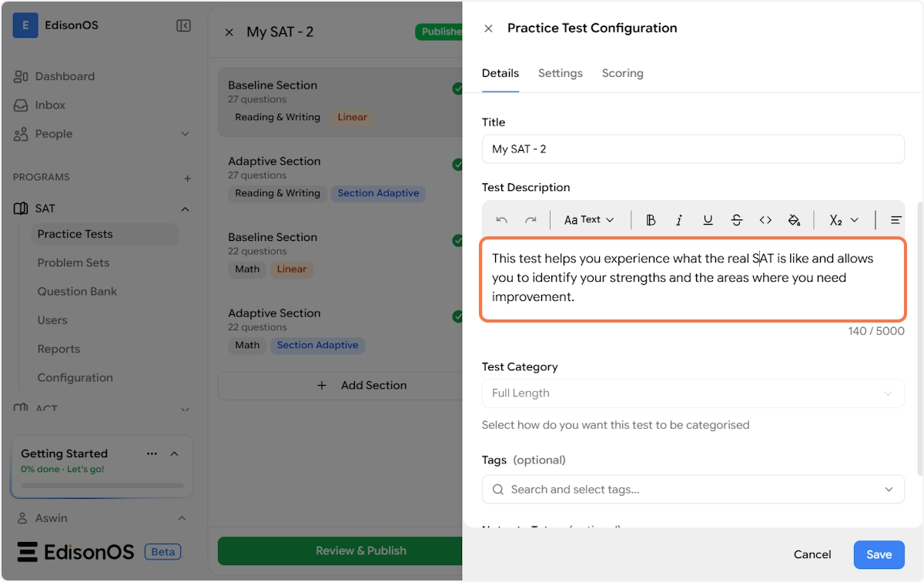Apply underline formatting to description text
The height and width of the screenshot is (582, 924).
pyautogui.click(x=708, y=220)
